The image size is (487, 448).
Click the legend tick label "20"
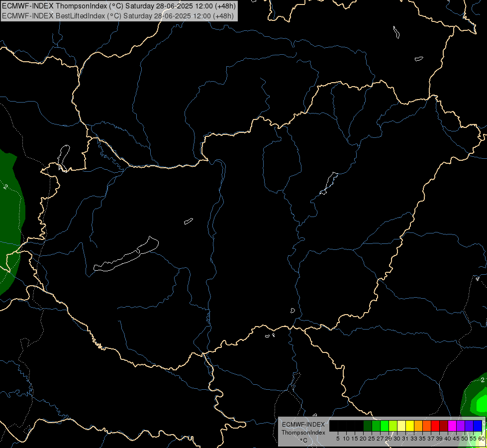pos(363,439)
